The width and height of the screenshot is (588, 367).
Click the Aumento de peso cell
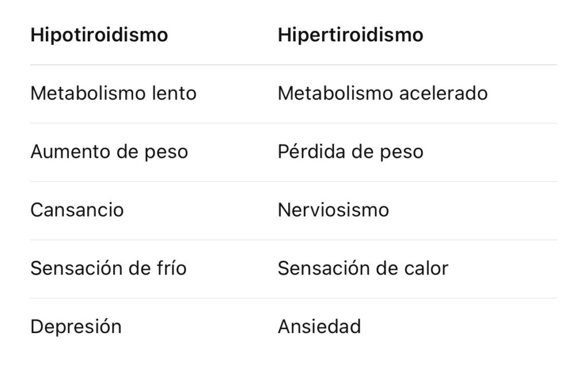click(x=109, y=152)
